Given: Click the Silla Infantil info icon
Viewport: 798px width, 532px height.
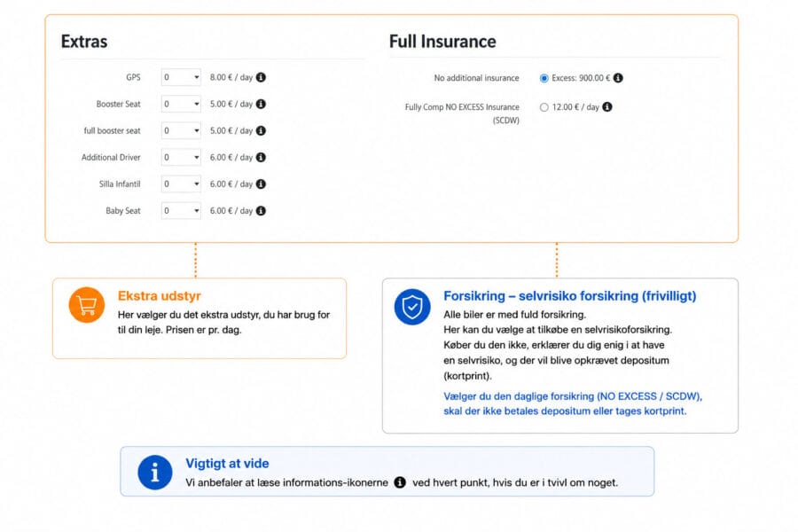Looking at the screenshot, I should pyautogui.click(x=261, y=184).
